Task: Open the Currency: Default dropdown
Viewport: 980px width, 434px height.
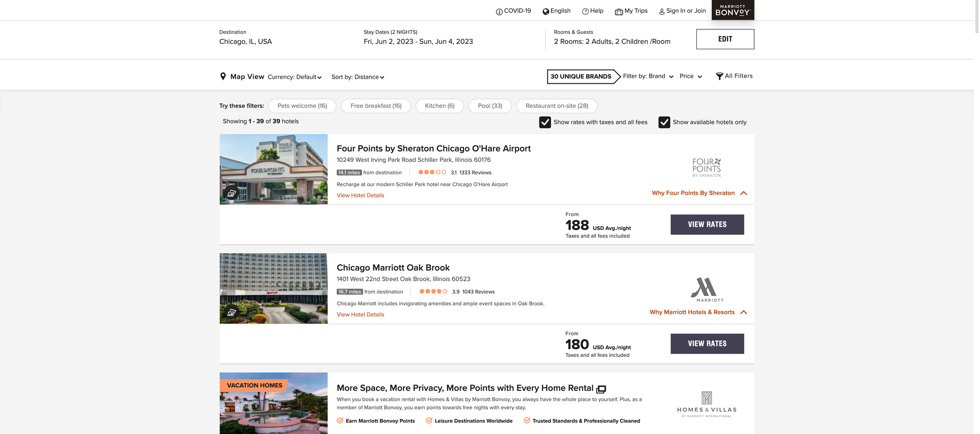Action: click(x=295, y=77)
